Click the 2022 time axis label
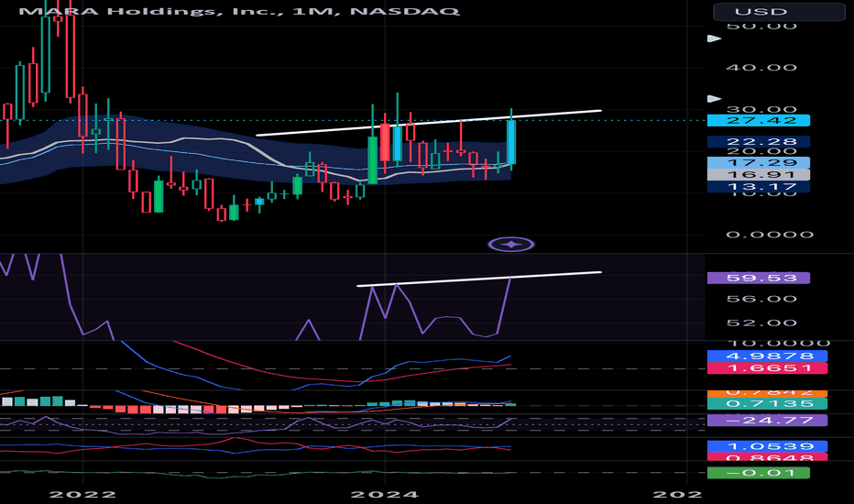The height and width of the screenshot is (504, 854). pos(82,494)
